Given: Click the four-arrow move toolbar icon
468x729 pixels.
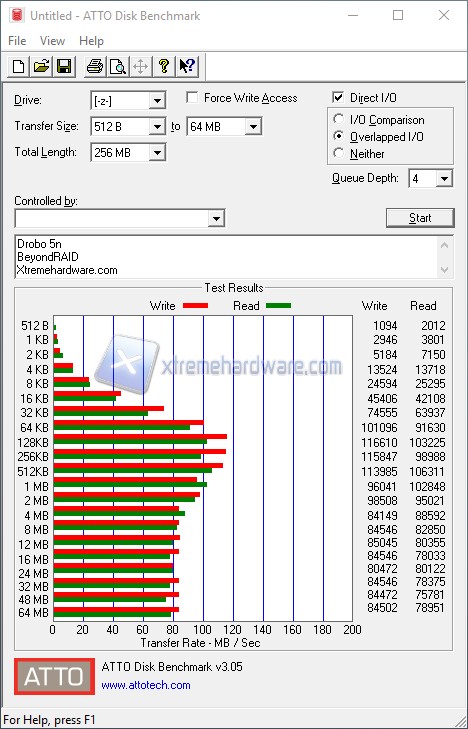Looking at the screenshot, I should pos(140,66).
